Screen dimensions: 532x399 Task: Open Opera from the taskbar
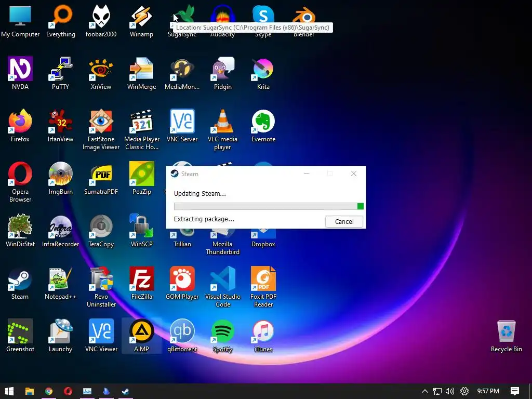click(68, 391)
